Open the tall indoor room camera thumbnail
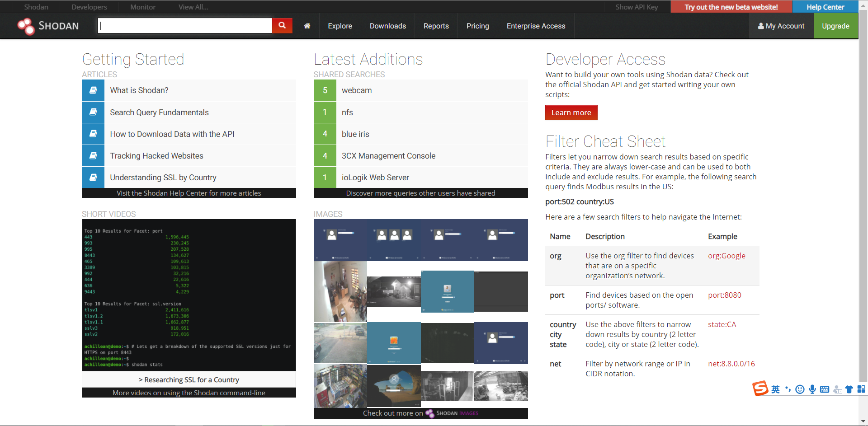Screen dimensions: 868x426 [340, 291]
